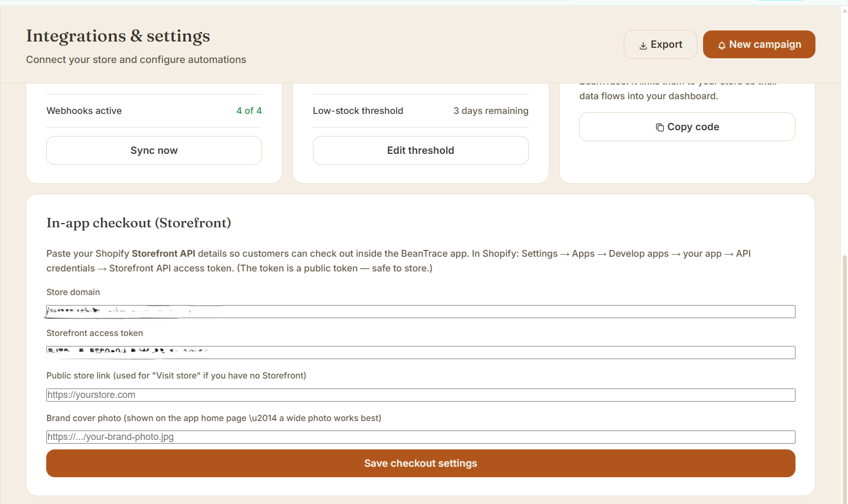Click the 'Integrations & settings' title
Image resolution: width=848 pixels, height=504 pixels.
[x=118, y=36]
